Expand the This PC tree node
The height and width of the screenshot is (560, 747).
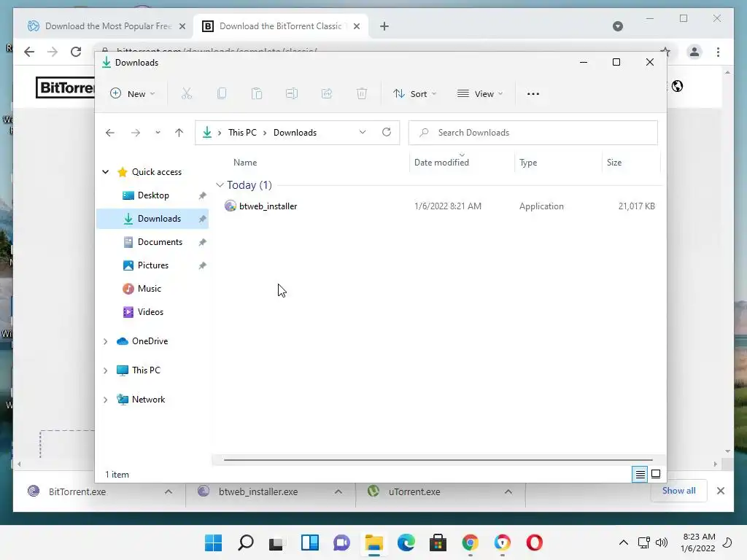(x=105, y=370)
